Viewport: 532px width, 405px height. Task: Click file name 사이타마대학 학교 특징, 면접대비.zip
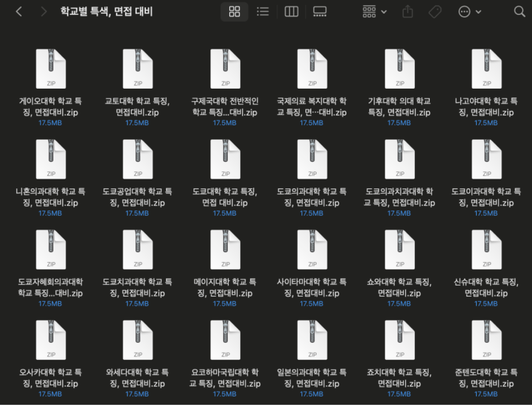point(312,288)
